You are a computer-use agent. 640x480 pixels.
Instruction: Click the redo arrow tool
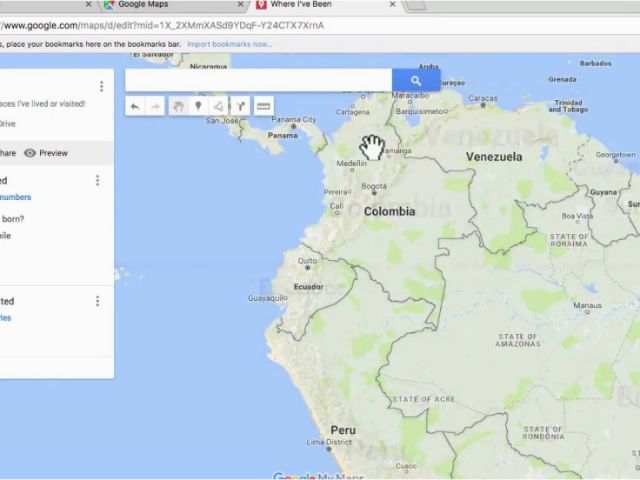pos(155,107)
